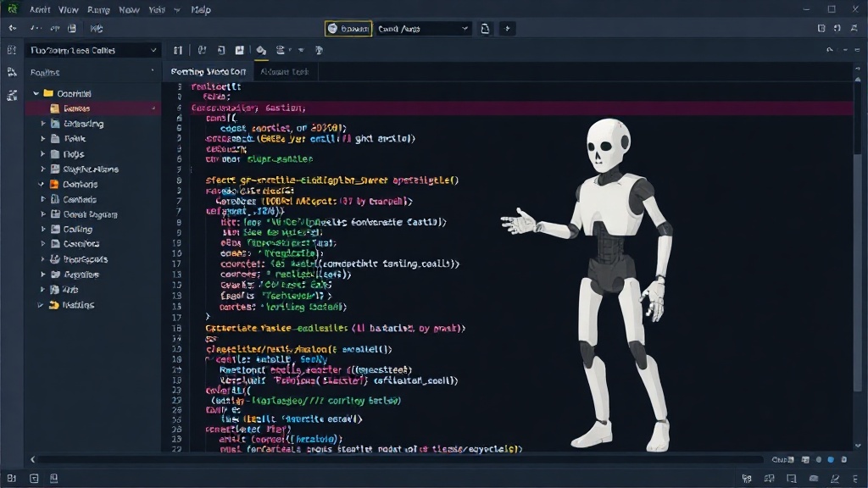This screenshot has width=868, height=488.
Task: Switch to the dimmed second editor tab
Action: [285, 72]
